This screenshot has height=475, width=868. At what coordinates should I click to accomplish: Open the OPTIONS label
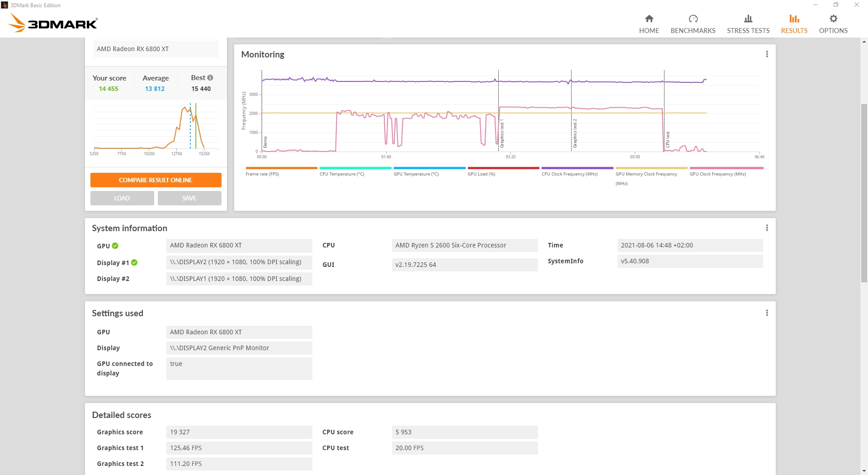(x=833, y=31)
